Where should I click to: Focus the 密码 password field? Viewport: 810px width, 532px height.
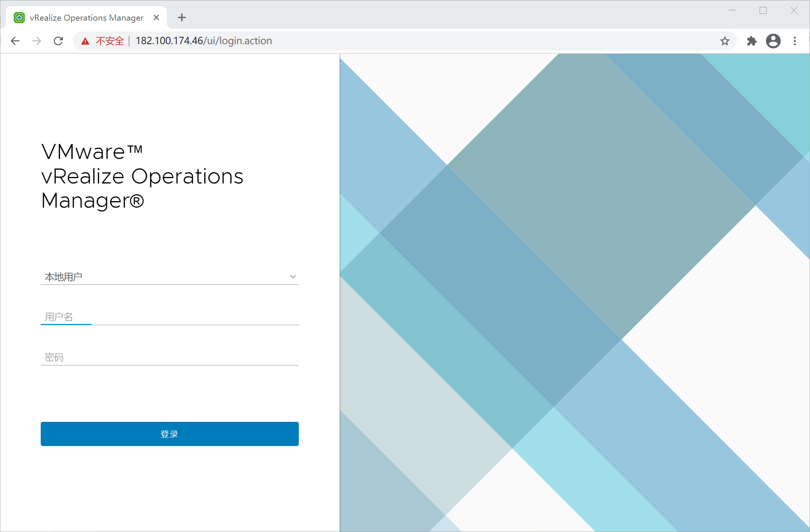tap(169, 357)
